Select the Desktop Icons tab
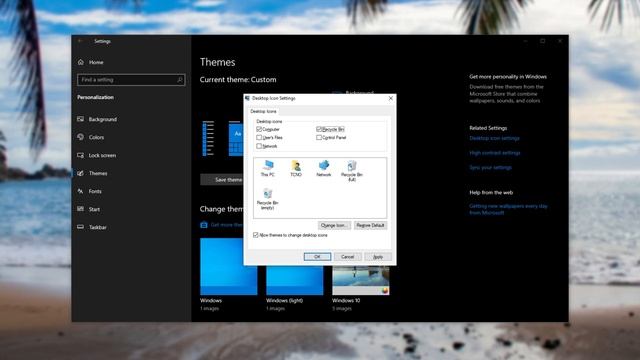Screen dimensions: 640x360 (x=263, y=111)
